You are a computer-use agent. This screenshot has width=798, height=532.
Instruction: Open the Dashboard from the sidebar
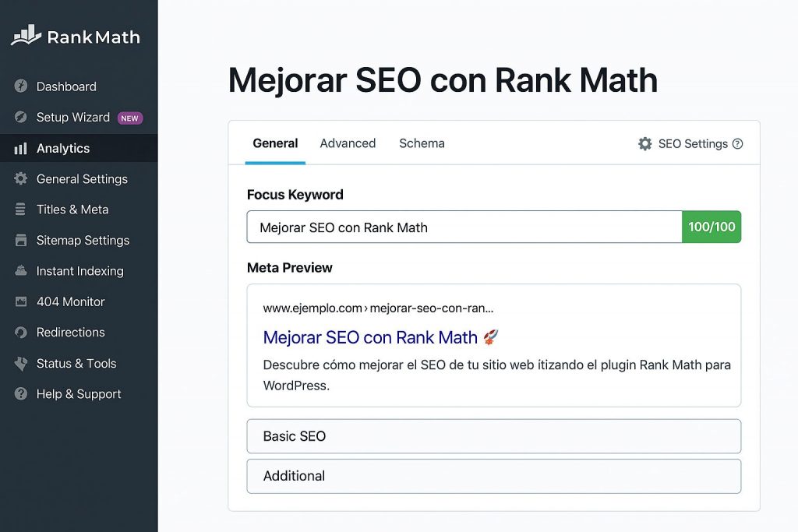pyautogui.click(x=66, y=86)
